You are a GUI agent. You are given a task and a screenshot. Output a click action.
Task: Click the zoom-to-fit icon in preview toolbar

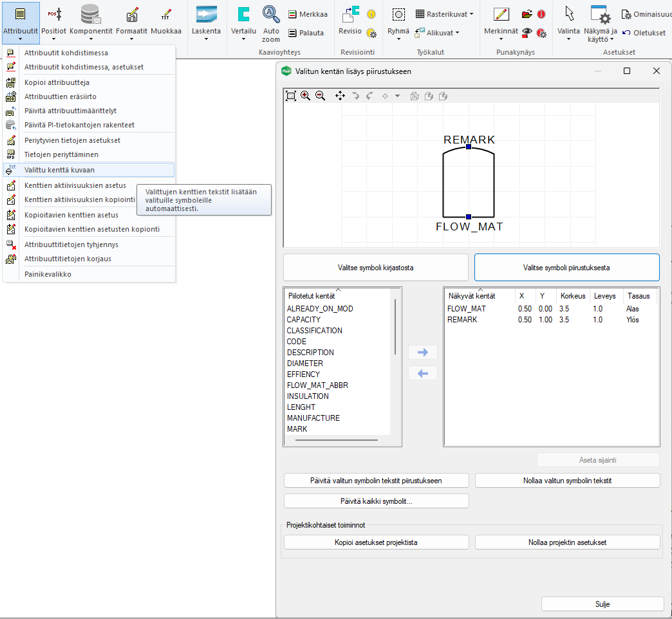click(291, 96)
